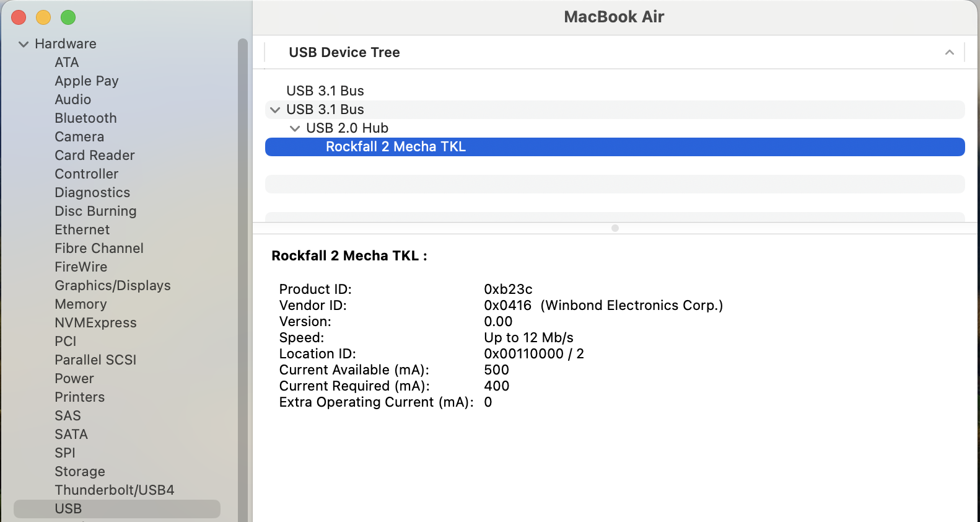Viewport: 980px width, 522px height.
Task: Select SPI in the sidebar
Action: click(x=65, y=453)
